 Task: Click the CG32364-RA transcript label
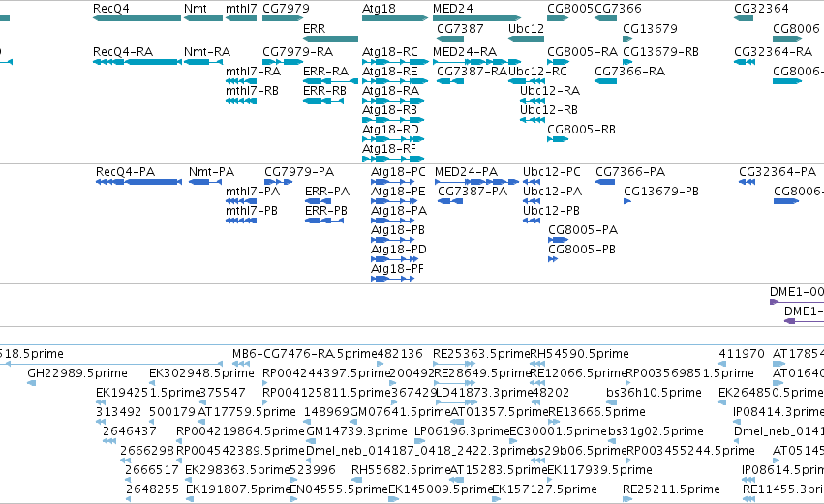[773, 52]
